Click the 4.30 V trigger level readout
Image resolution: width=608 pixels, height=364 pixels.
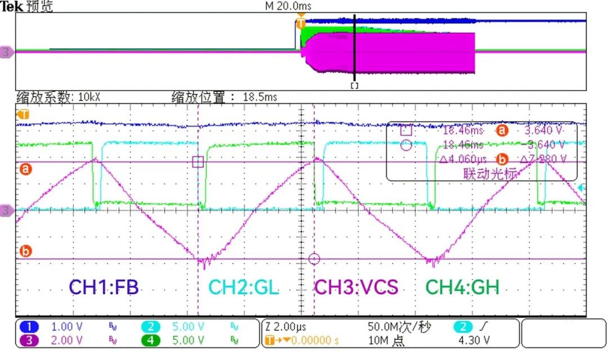click(474, 340)
